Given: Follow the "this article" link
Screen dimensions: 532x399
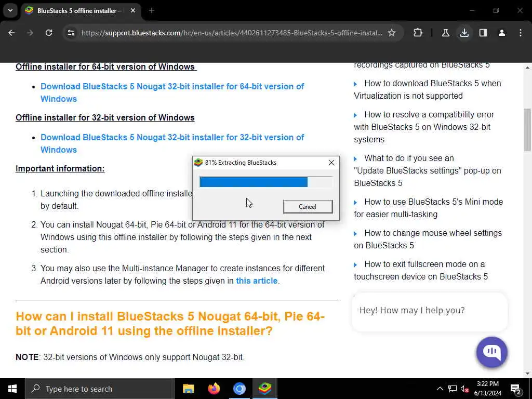Looking at the screenshot, I should (257, 281).
